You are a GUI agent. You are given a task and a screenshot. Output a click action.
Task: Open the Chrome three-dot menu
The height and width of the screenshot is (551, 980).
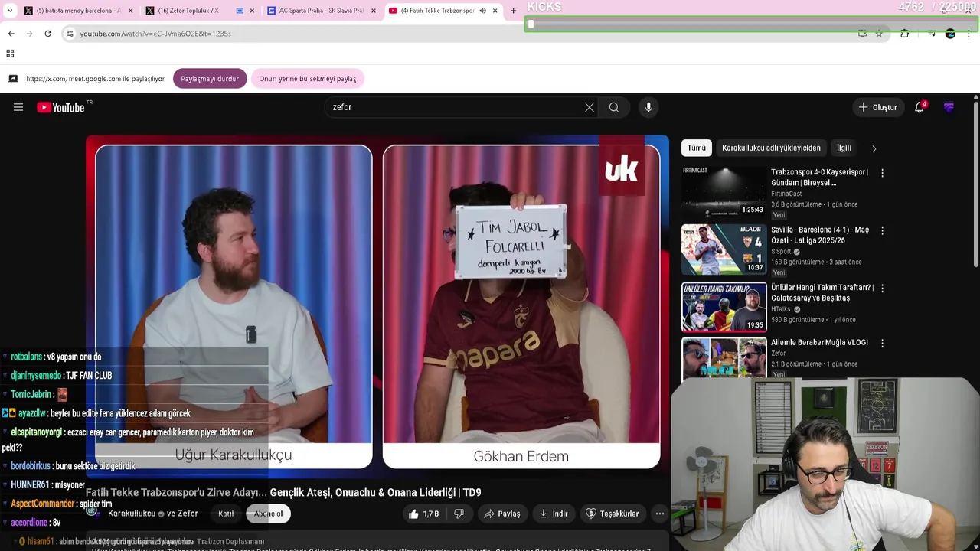click(x=969, y=34)
